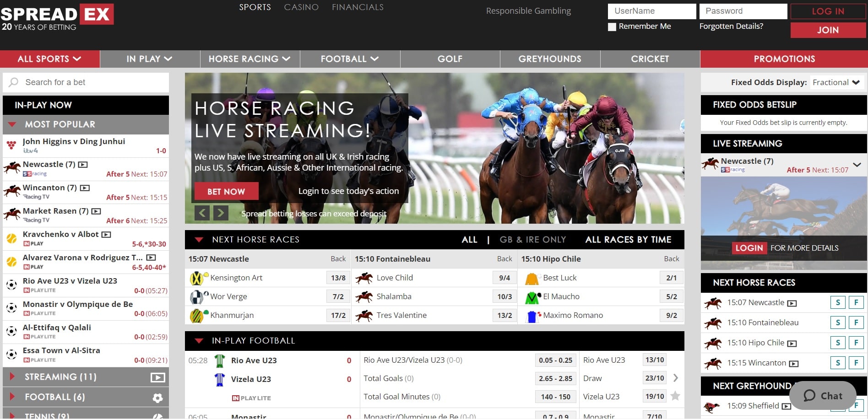868x419 pixels.
Task: Click tennis ball icon for Kravchenko v Albot
Action: pos(11,238)
